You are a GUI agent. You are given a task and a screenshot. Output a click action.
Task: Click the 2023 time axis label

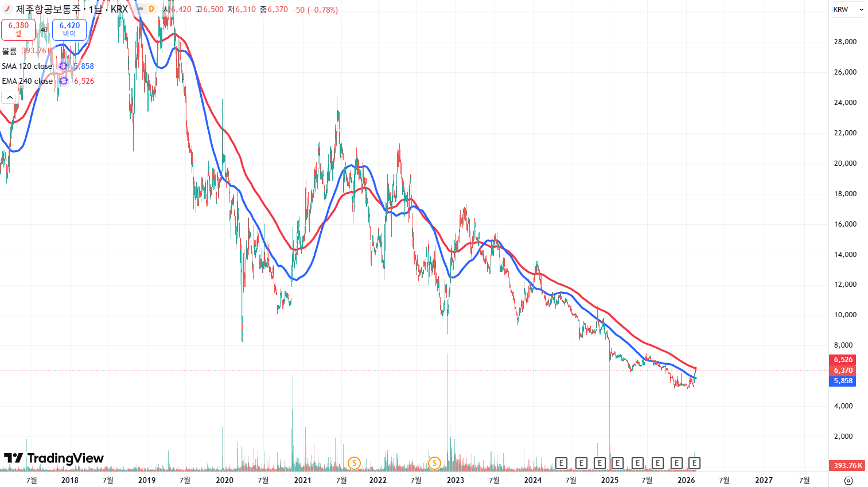(456, 480)
